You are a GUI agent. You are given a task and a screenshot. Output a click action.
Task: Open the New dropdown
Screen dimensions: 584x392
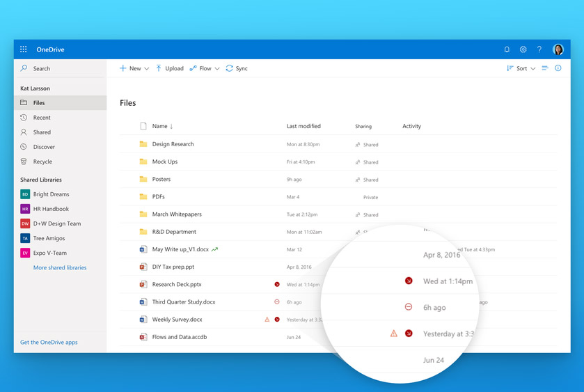pos(134,68)
